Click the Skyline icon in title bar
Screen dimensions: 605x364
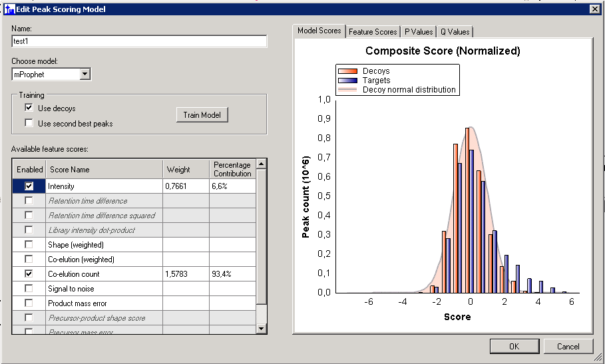(x=9, y=9)
